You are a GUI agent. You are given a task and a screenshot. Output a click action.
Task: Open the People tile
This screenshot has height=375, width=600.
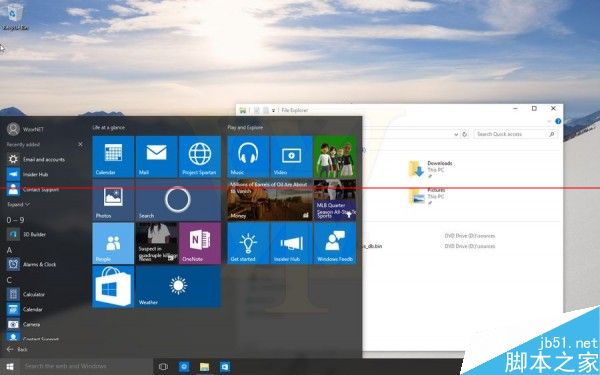[x=113, y=243]
